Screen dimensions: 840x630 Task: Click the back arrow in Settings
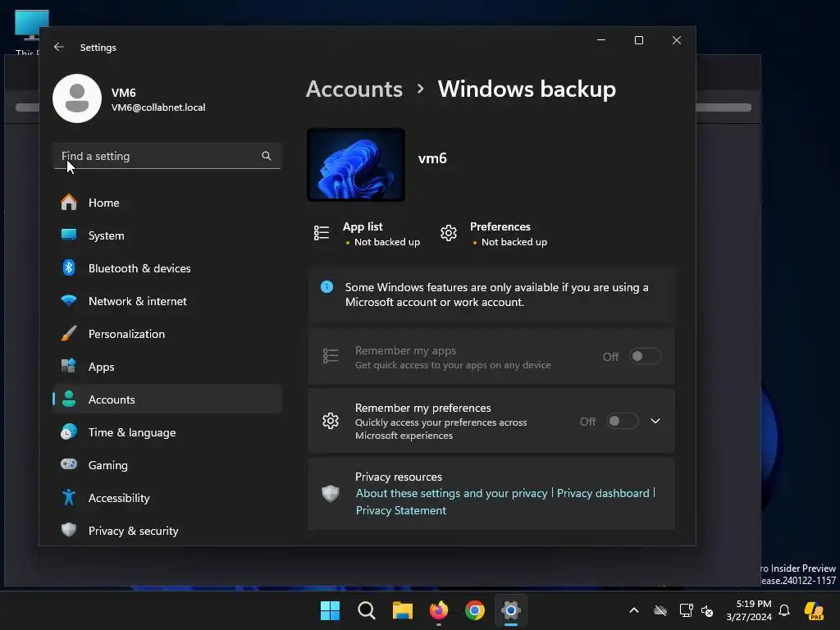59,47
